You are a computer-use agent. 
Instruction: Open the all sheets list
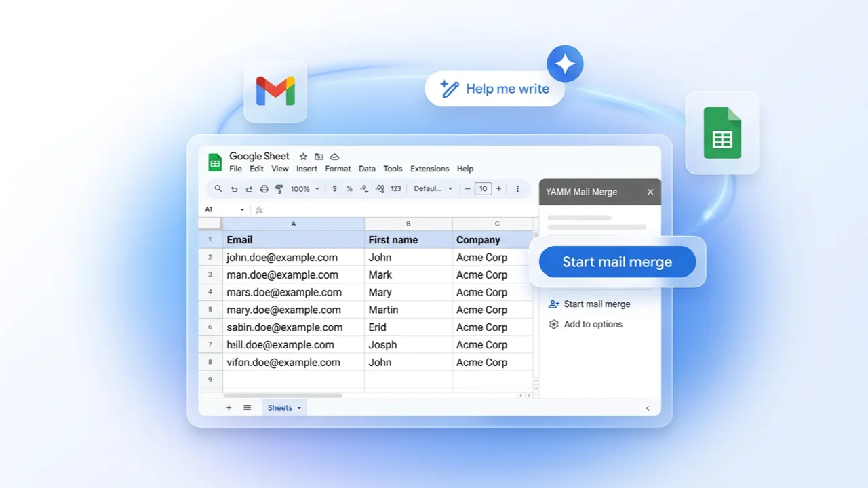tap(247, 407)
